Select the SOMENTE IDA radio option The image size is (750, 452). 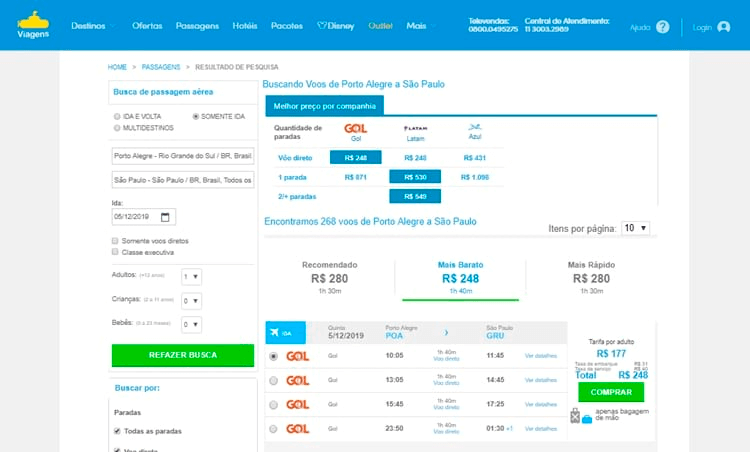(195, 117)
